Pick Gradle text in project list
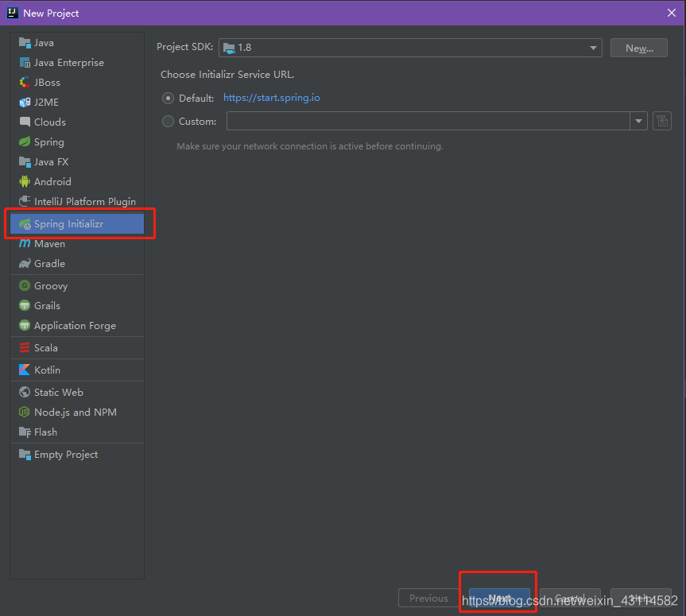The width and height of the screenshot is (686, 616). (49, 263)
